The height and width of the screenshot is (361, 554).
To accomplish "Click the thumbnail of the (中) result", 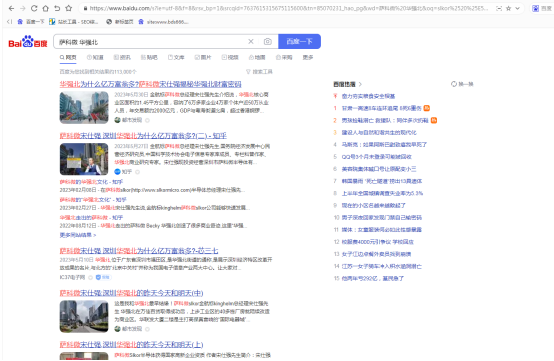I will pos(84,316).
